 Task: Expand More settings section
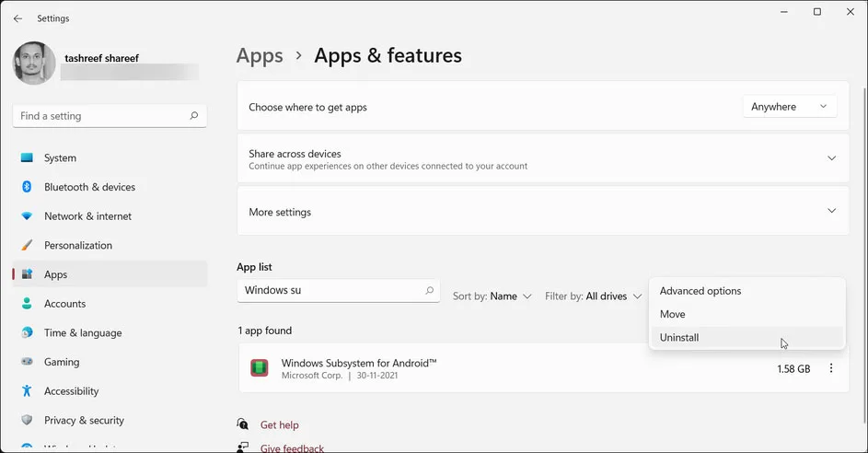point(543,211)
